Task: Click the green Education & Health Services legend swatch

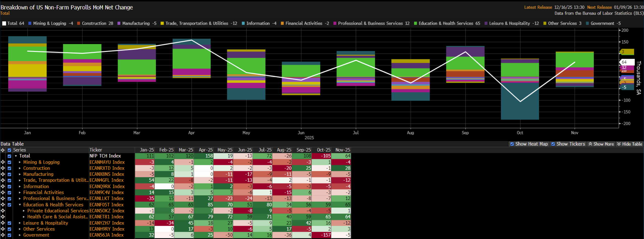Action: (415, 23)
